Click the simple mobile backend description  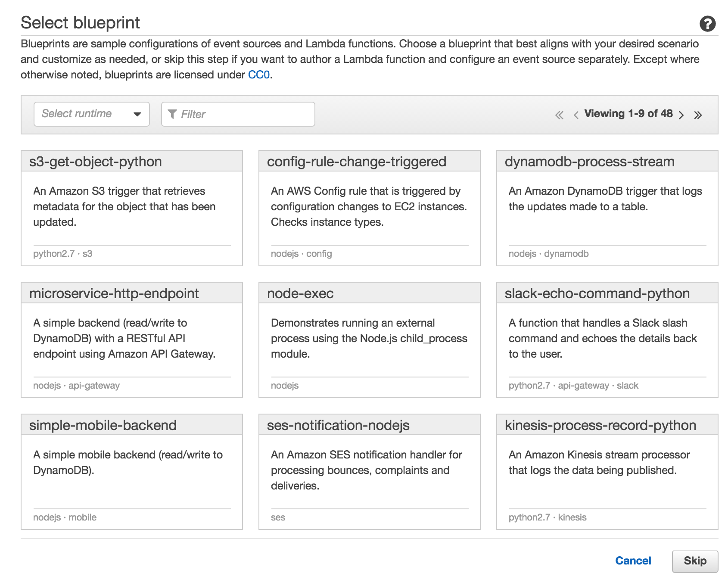click(x=128, y=463)
